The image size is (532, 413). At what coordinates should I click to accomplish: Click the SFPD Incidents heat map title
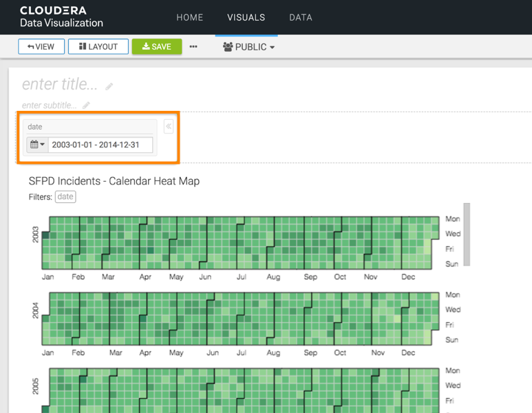pos(114,181)
